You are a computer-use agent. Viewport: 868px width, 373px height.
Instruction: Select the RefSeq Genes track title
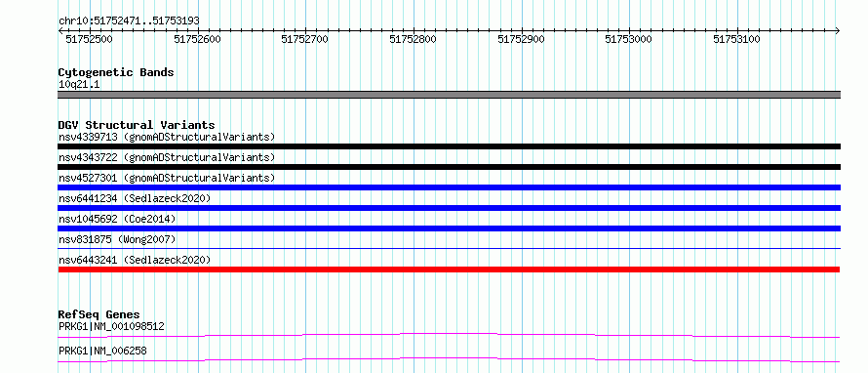coord(99,314)
